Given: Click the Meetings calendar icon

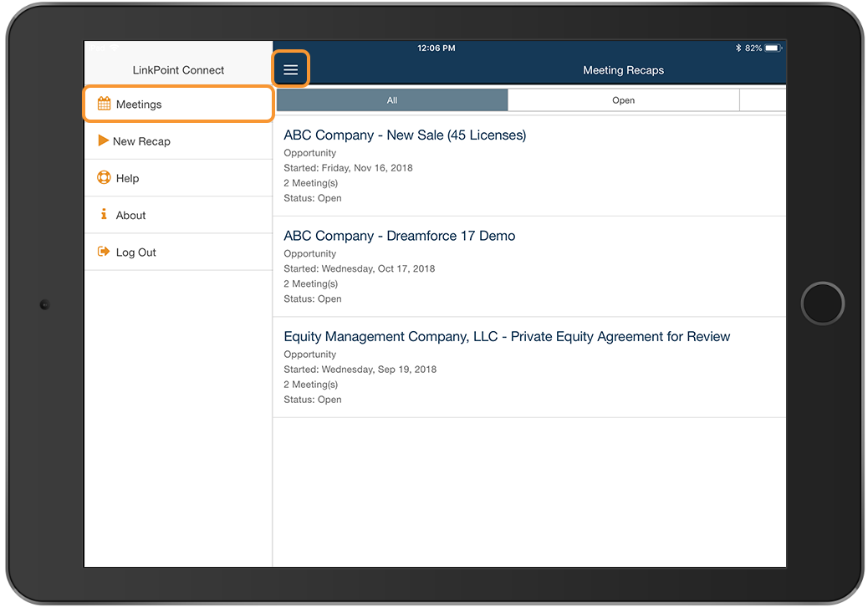Looking at the screenshot, I should pos(104,104).
